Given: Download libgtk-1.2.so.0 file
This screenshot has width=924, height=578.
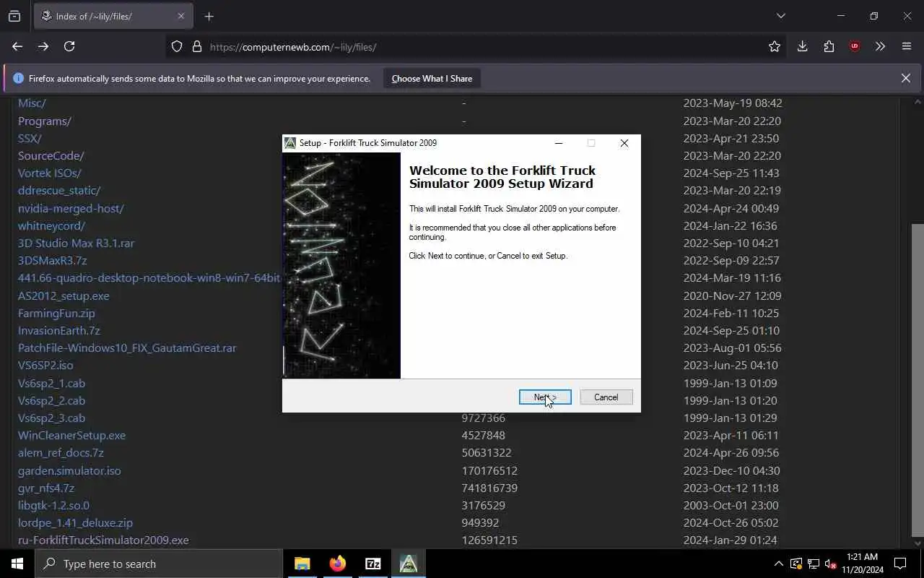Looking at the screenshot, I should 53,506.
